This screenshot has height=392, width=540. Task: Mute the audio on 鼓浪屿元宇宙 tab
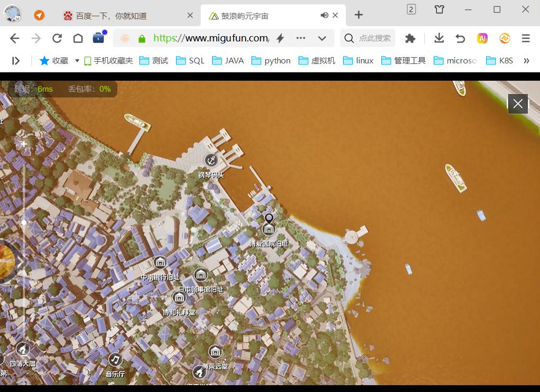pos(325,15)
